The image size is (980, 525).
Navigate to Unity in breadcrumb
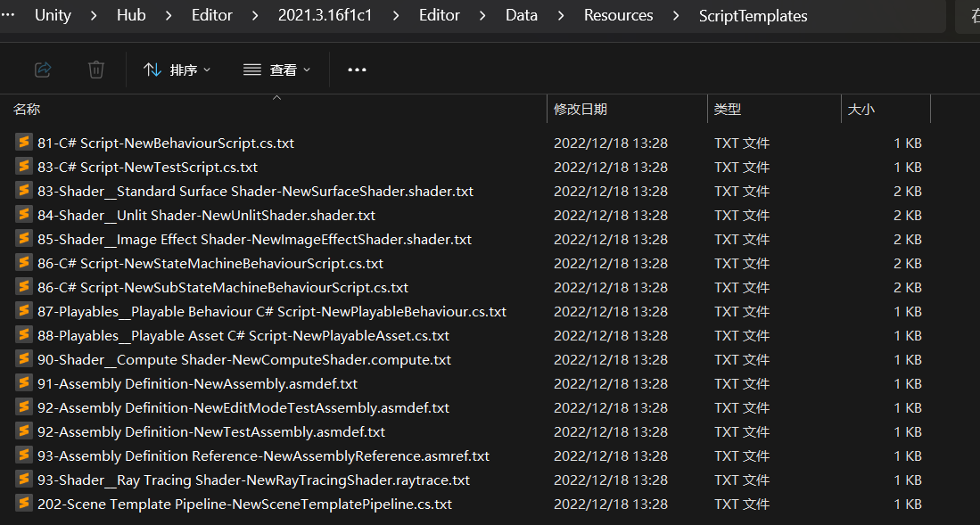tap(53, 16)
